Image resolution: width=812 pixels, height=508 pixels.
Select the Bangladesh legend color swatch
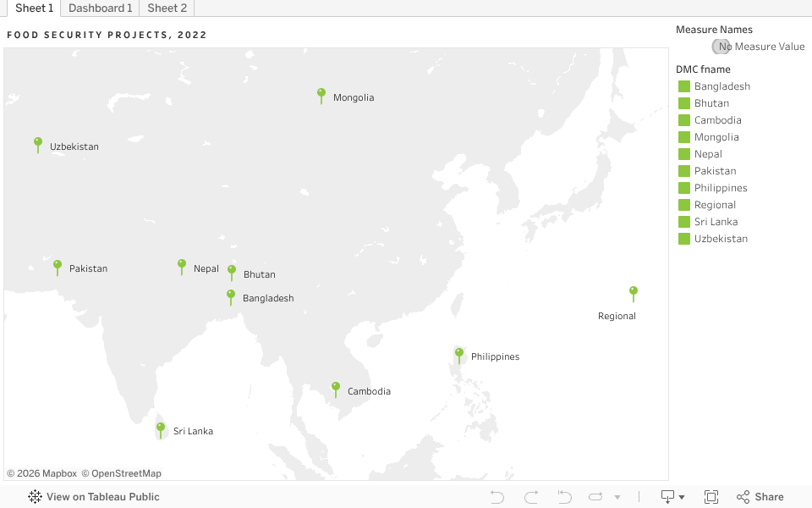684,86
